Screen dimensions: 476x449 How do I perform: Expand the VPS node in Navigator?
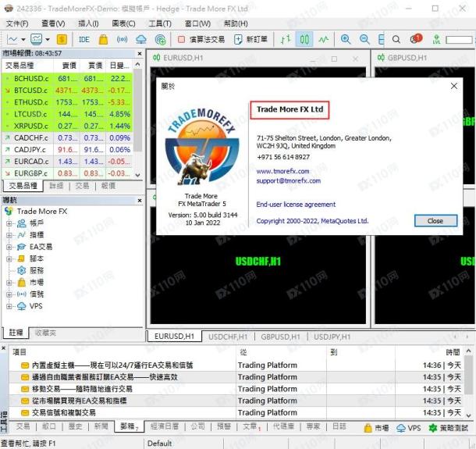click(x=9, y=306)
